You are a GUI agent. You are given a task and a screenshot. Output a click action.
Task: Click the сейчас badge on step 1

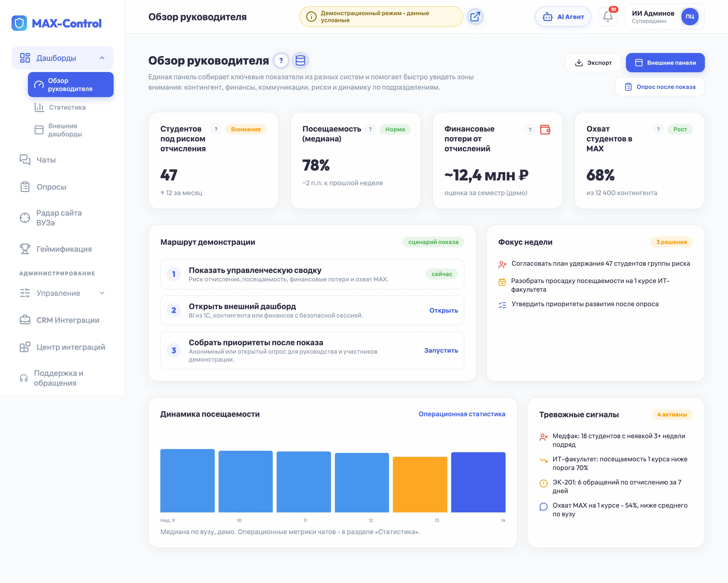[x=442, y=274]
